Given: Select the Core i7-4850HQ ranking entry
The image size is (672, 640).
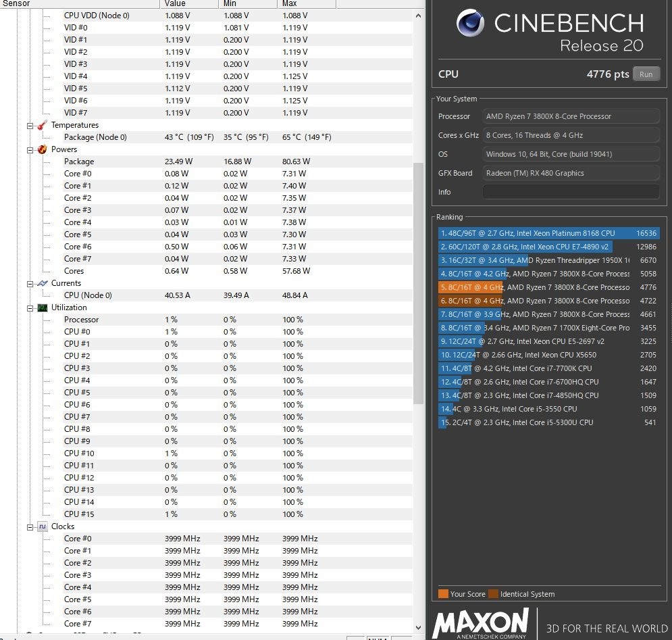Looking at the screenshot, I should click(548, 395).
